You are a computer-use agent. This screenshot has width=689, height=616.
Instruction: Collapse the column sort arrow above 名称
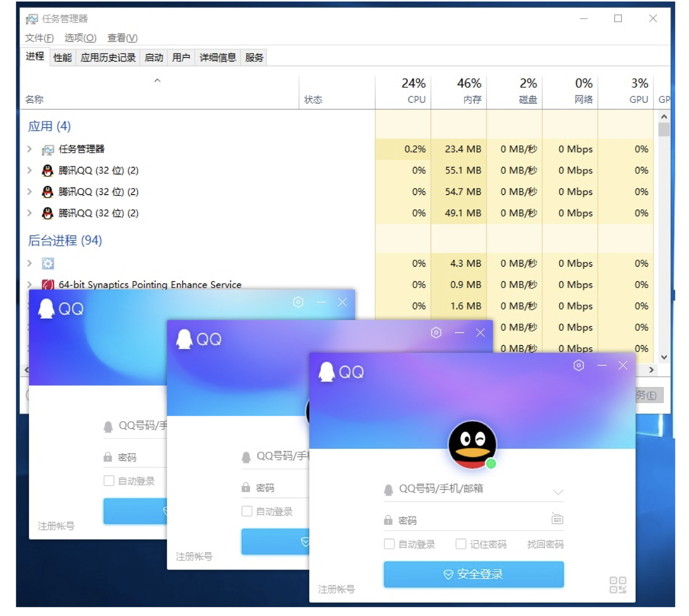coord(157,81)
